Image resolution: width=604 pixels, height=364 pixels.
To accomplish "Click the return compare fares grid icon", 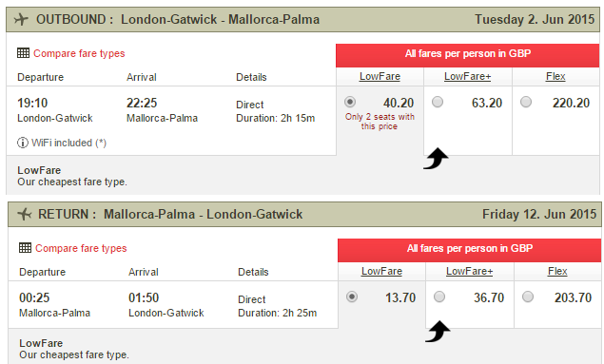I will (x=25, y=248).
